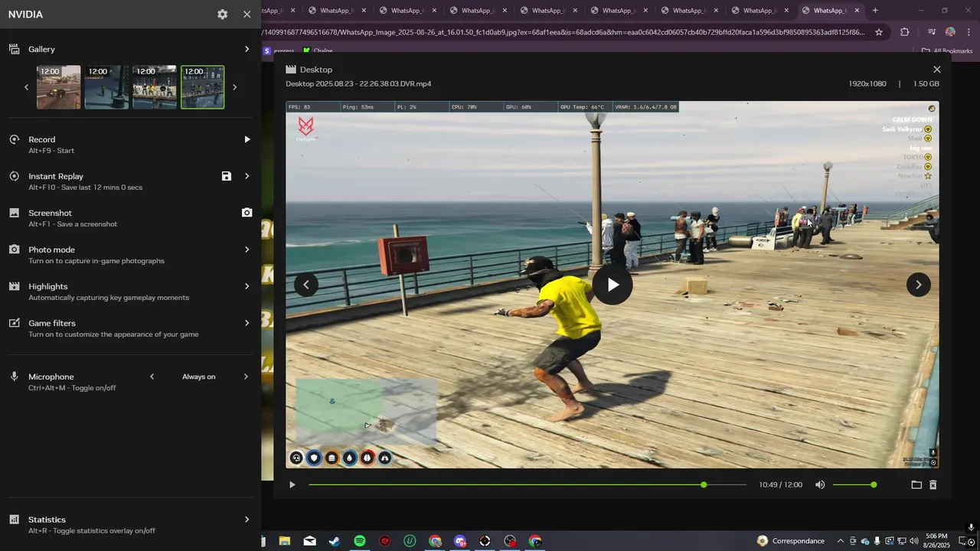
Task: Switch microphone mode with left arrow
Action: pos(152,377)
